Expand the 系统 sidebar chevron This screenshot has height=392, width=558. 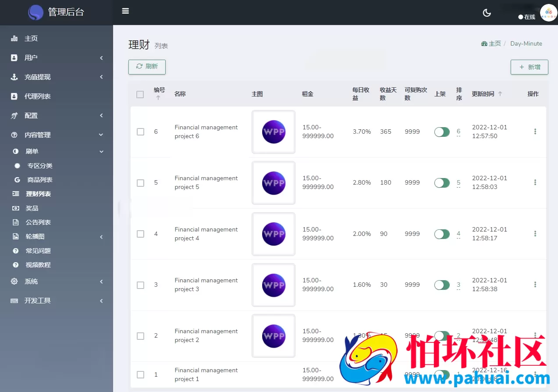coord(101,282)
